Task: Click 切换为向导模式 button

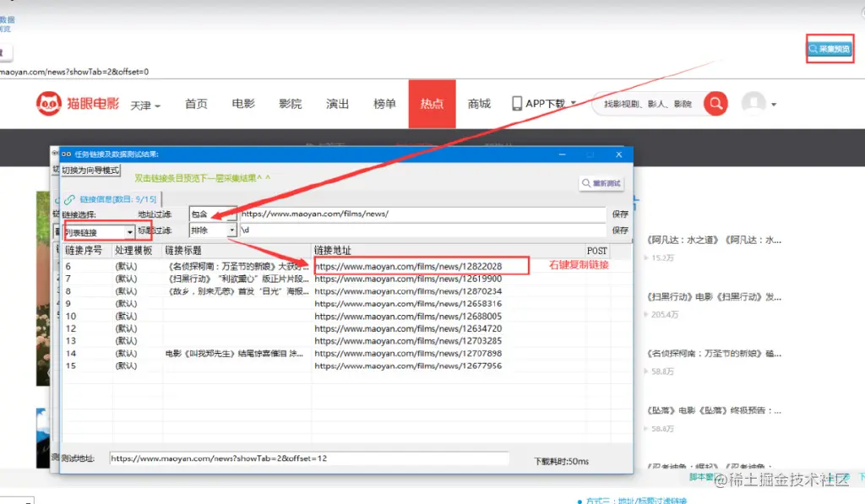Action: coord(90,171)
